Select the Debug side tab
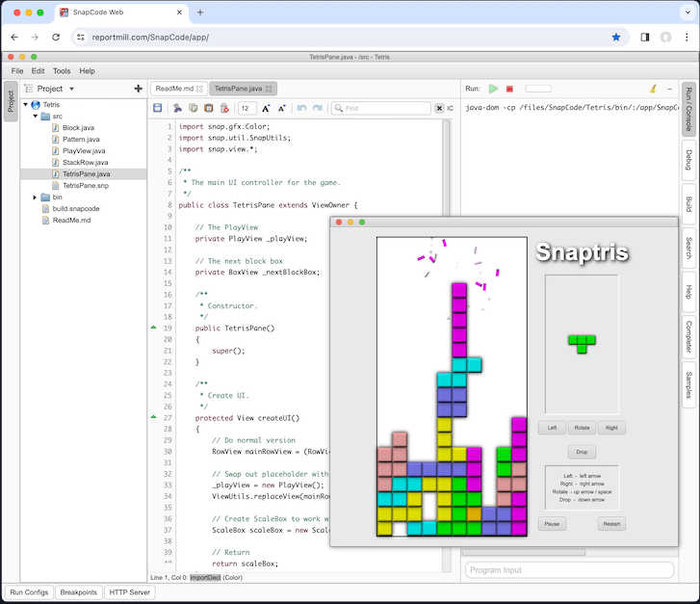This screenshot has width=700, height=604. click(688, 160)
